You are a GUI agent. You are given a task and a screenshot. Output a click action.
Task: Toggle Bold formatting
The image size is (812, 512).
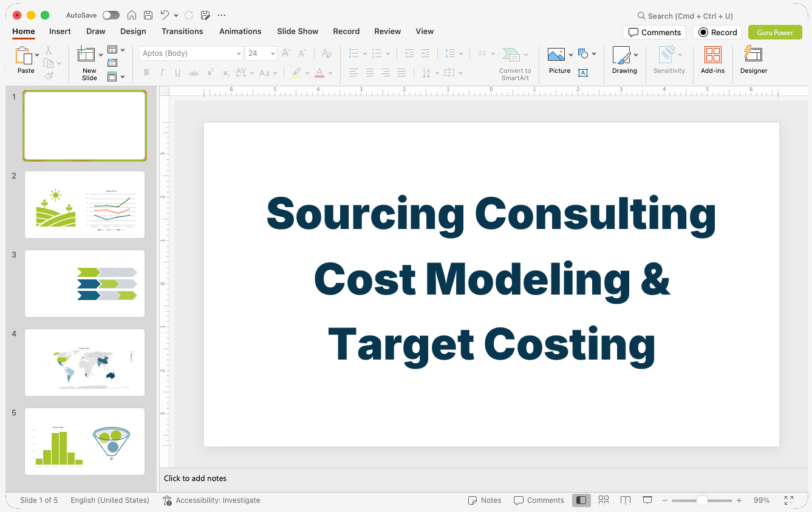click(146, 73)
